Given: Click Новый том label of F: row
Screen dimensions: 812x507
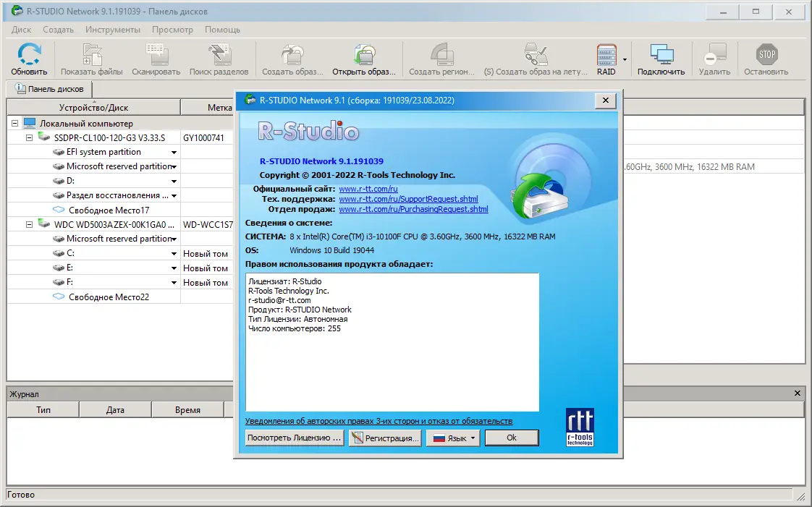Looking at the screenshot, I should coord(206,283).
